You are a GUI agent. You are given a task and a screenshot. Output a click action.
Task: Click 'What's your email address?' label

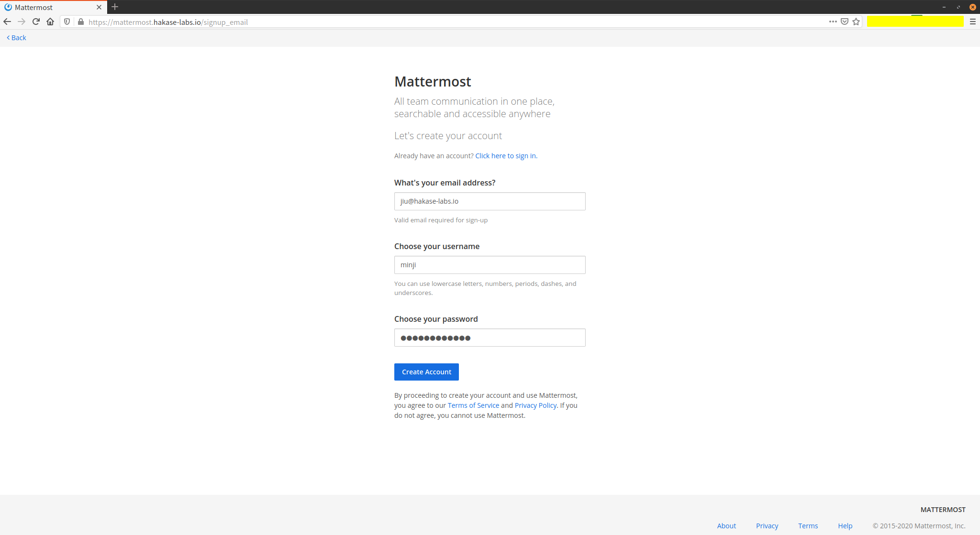445,183
